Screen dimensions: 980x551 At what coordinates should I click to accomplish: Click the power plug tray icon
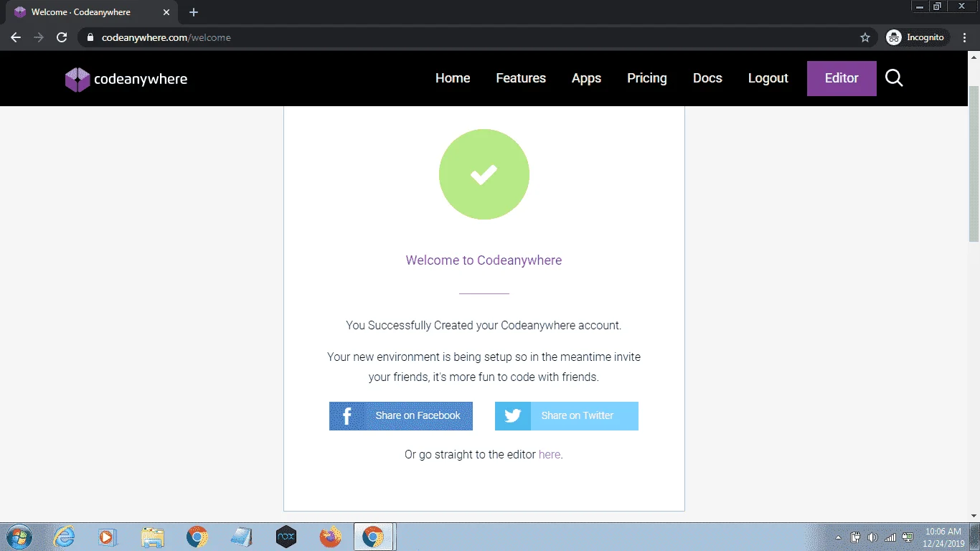855,537
